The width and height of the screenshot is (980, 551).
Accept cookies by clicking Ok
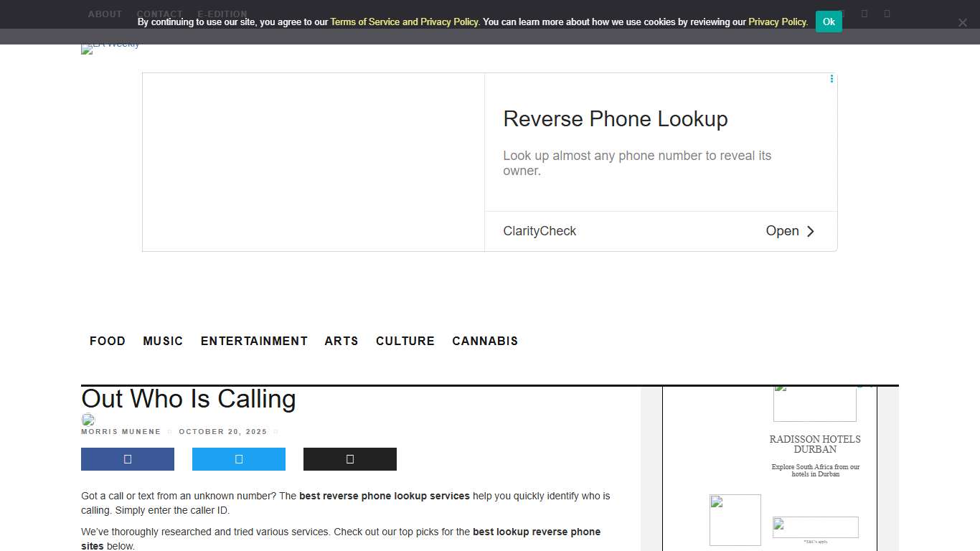click(x=829, y=22)
